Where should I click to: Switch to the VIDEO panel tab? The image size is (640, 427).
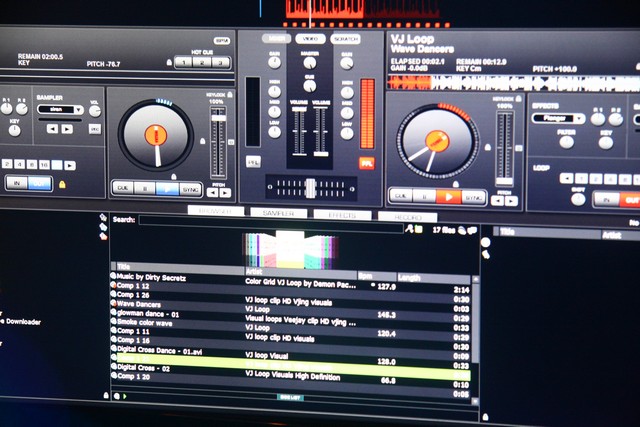[x=310, y=39]
